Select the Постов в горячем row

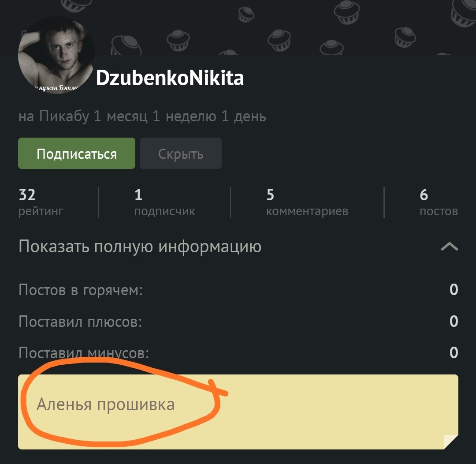pos(238,290)
